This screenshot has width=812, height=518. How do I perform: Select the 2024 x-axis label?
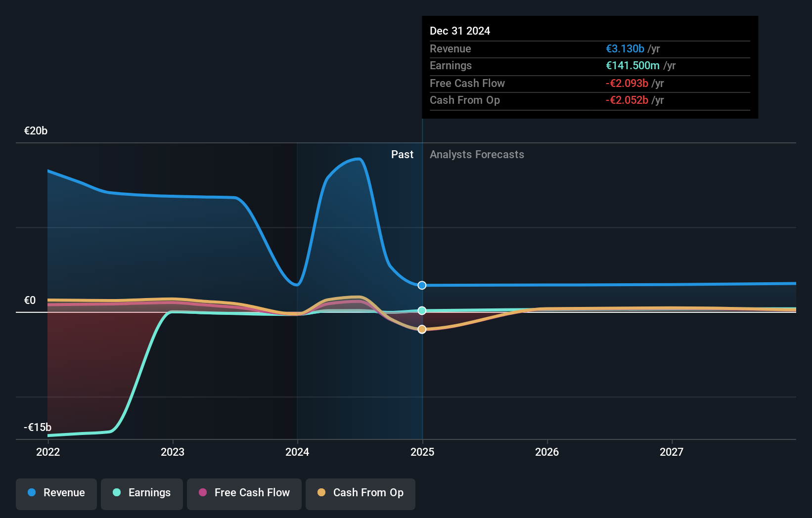click(297, 452)
